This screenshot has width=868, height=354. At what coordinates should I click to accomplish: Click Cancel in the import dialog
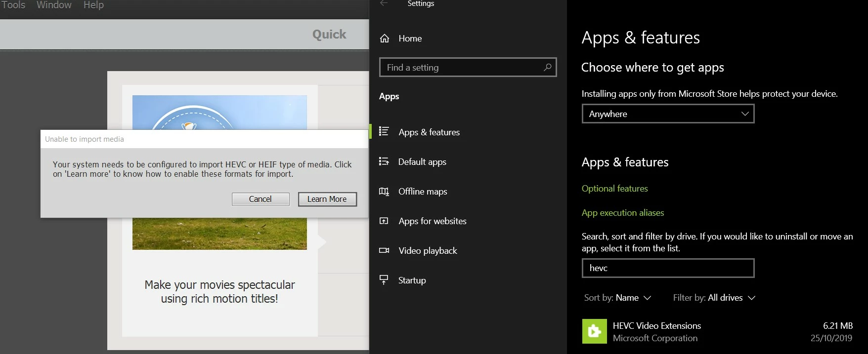[x=260, y=199]
